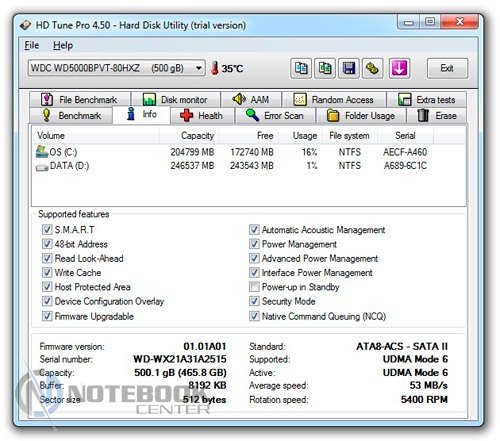Viewport: 500px width, 441px height.
Task: Open the options tools icon
Action: pos(372,69)
